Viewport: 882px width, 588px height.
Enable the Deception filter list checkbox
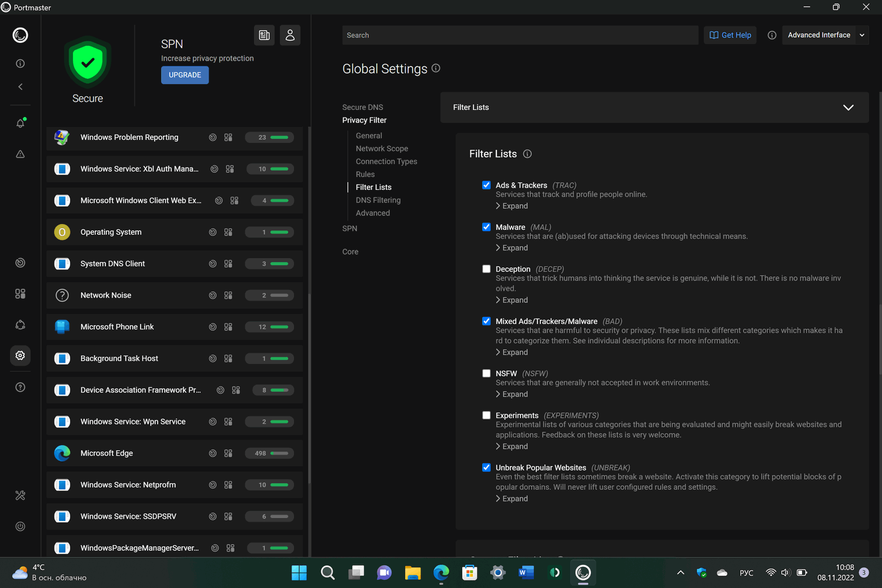[486, 269]
